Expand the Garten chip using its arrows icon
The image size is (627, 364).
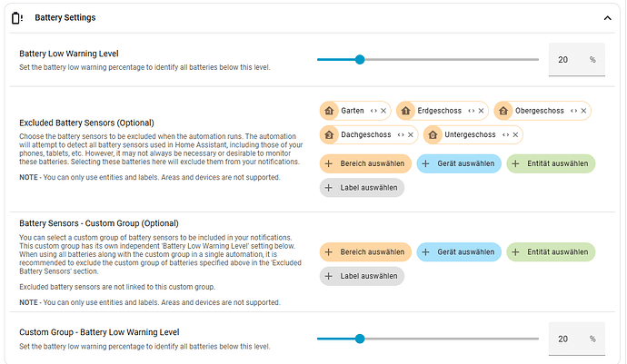pyautogui.click(x=373, y=111)
